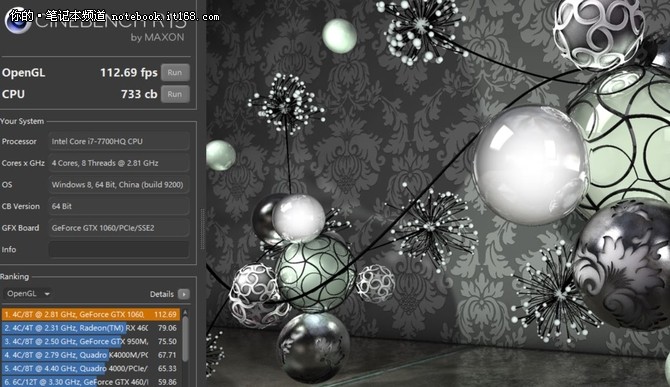Click the Cinebench logo icon
The image size is (670, 387).
pos(18,20)
